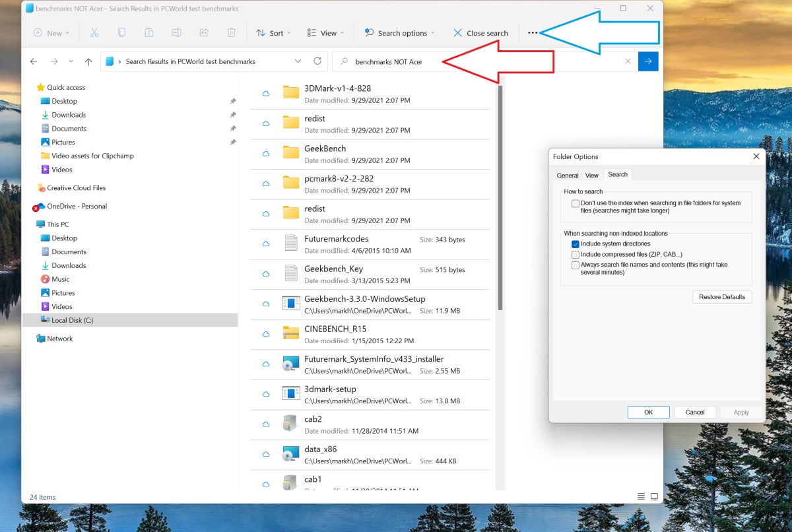Go up one folder level arrow
The width and height of the screenshot is (792, 532).
[x=88, y=61]
